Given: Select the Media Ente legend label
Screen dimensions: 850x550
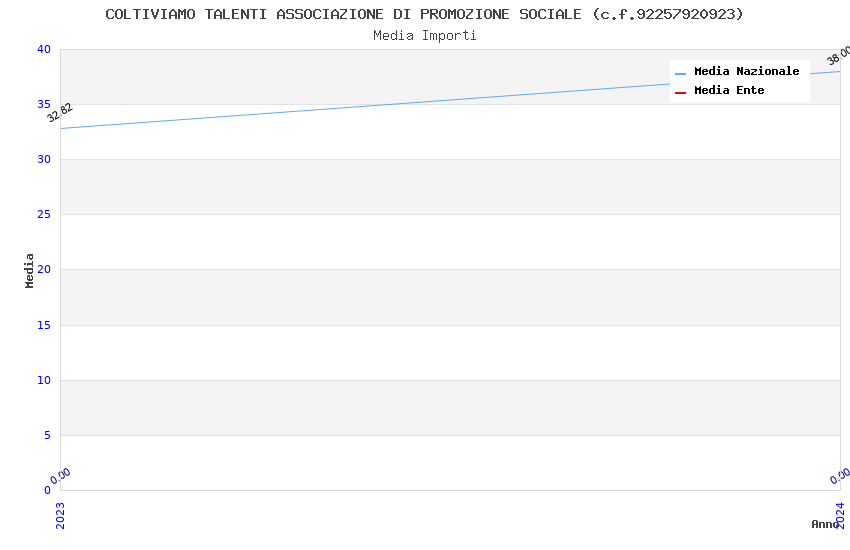Looking at the screenshot, I should 729,91.
